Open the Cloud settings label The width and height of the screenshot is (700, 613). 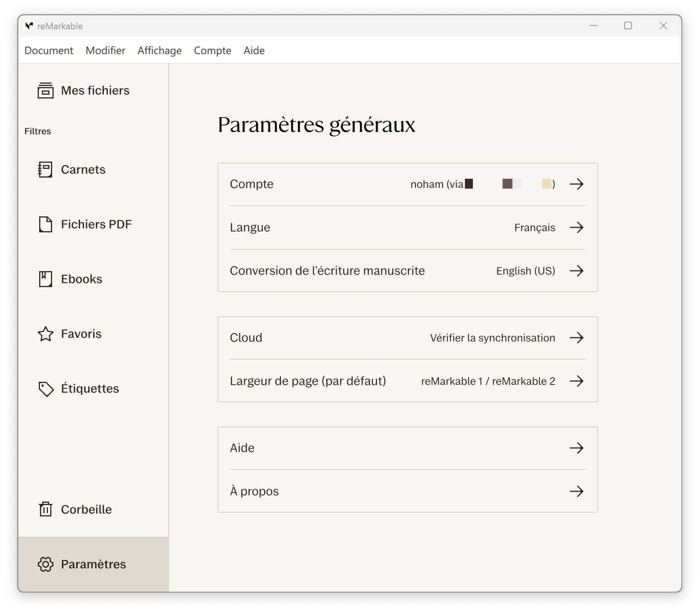(246, 338)
